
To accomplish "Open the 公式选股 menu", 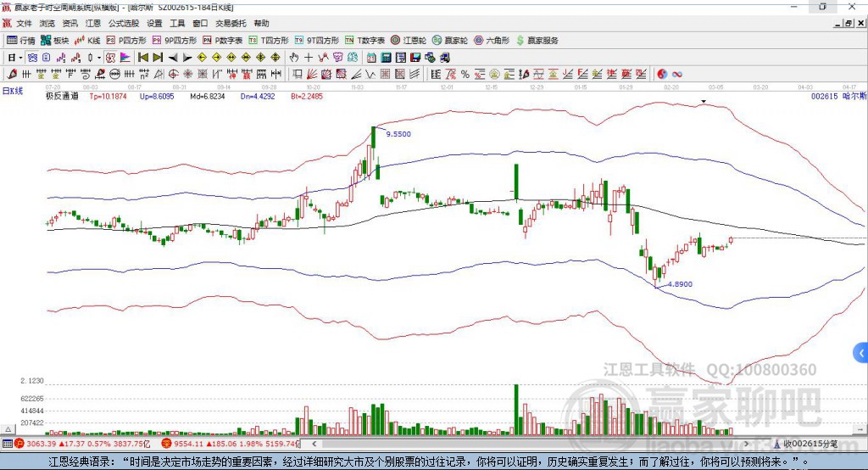I will point(124,23).
